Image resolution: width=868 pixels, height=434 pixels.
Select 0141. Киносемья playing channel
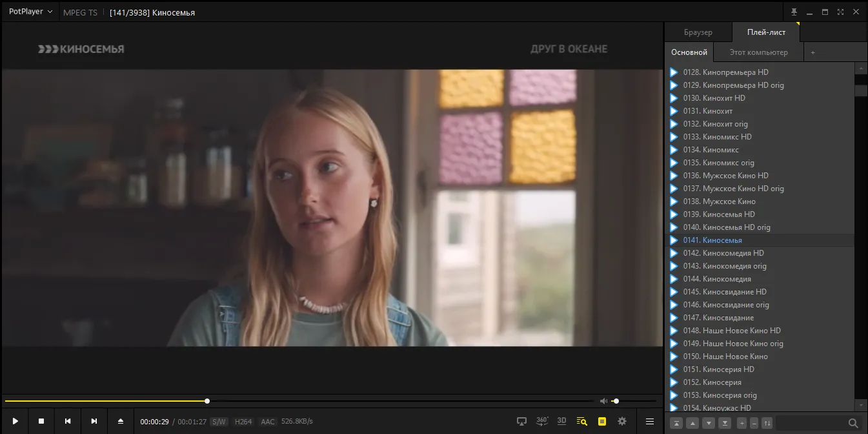[760, 240]
